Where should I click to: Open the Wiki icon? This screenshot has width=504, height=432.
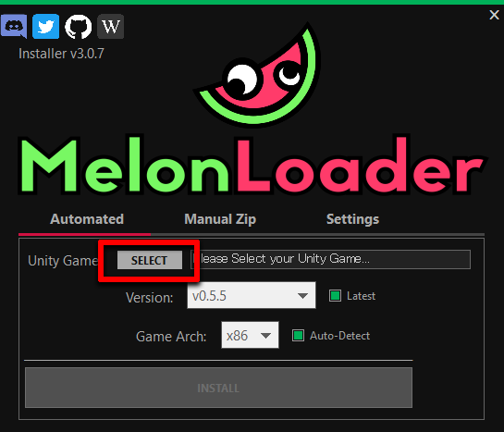[111, 26]
